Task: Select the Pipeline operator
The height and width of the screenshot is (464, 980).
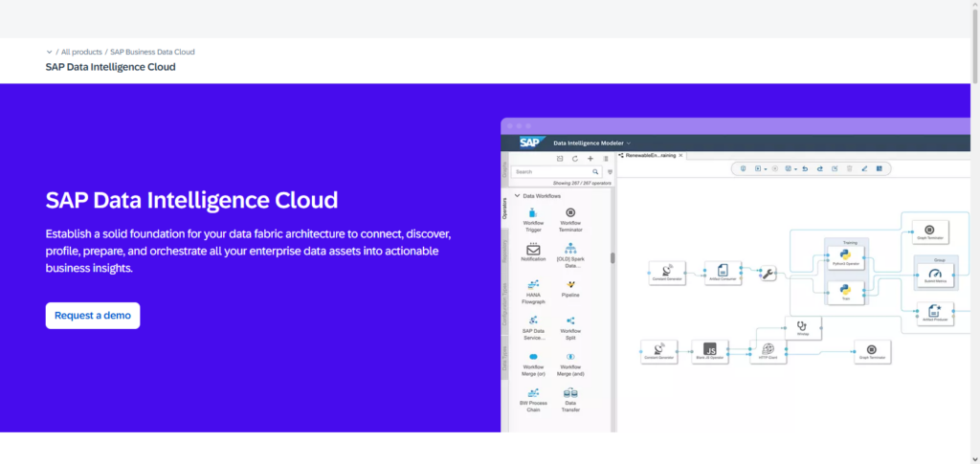Action: click(570, 289)
